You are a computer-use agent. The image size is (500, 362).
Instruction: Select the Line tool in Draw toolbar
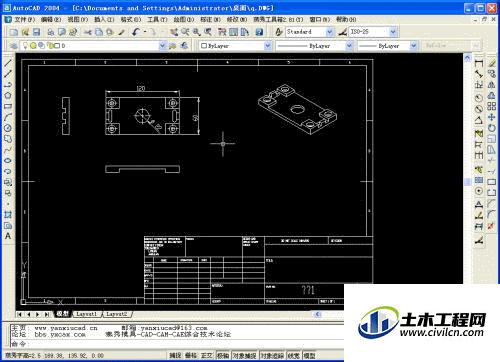(8, 63)
